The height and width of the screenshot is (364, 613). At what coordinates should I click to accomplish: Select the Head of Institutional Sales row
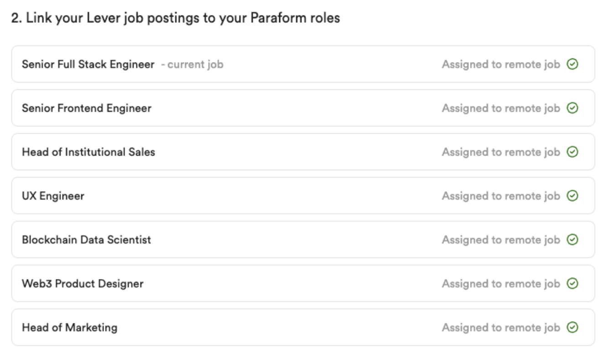[x=306, y=152]
